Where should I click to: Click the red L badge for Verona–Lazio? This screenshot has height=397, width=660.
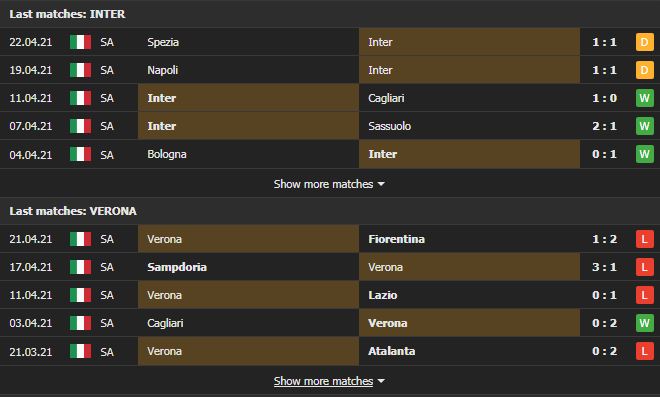pos(644,295)
